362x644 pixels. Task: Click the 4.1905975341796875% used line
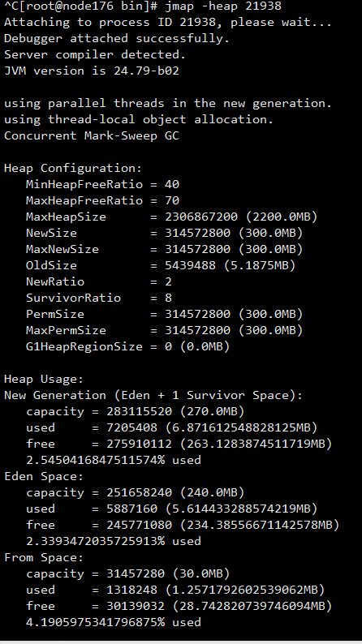[114, 622]
